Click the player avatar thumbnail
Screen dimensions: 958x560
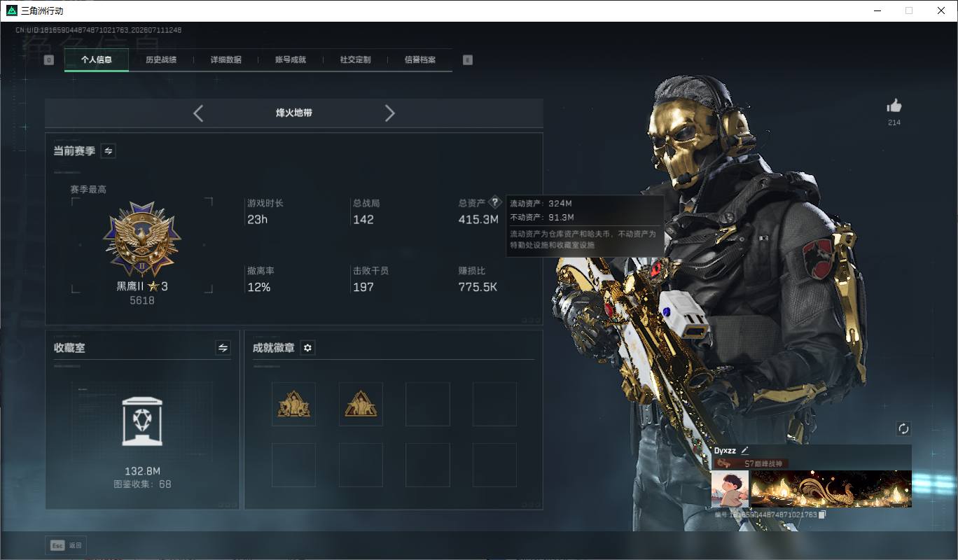730,489
